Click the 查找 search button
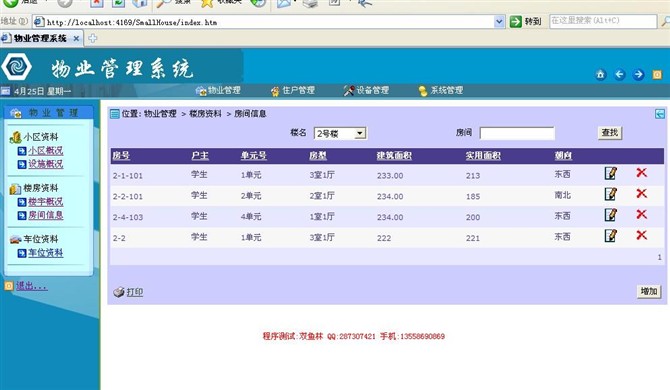670x390 pixels. [610, 133]
